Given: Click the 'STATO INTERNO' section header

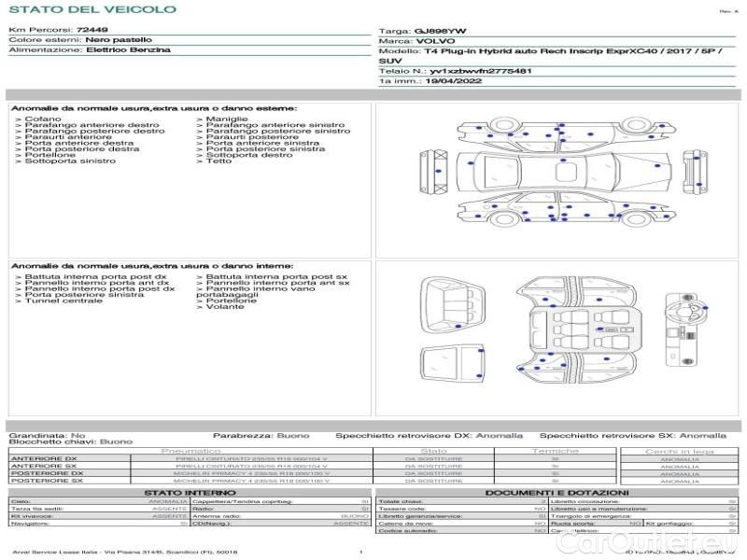Looking at the screenshot, I should (190, 493).
